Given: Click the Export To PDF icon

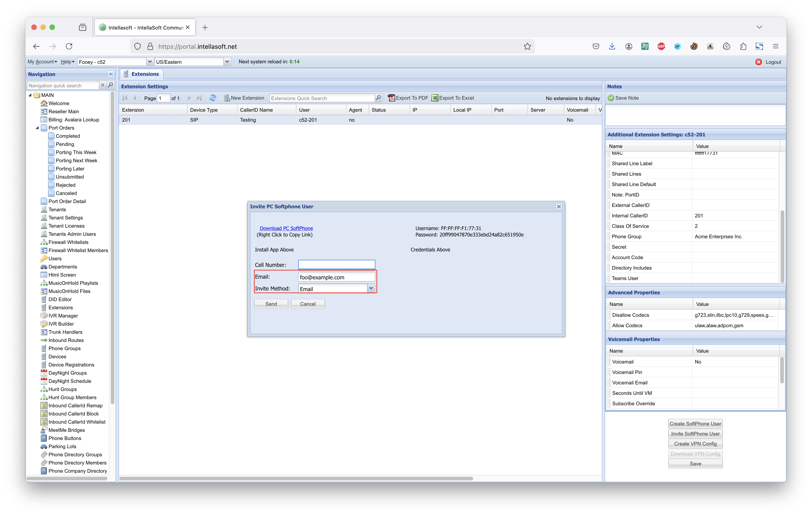Looking at the screenshot, I should point(391,98).
